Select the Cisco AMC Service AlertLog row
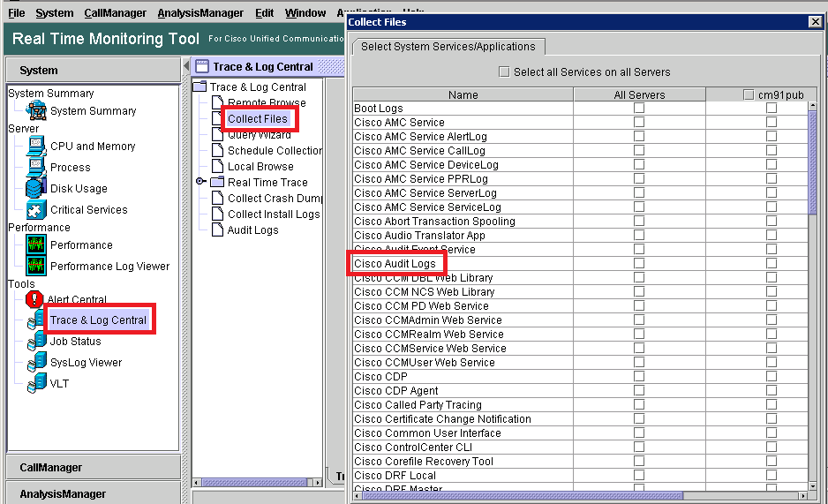This screenshot has height=504, width=828. (463, 136)
